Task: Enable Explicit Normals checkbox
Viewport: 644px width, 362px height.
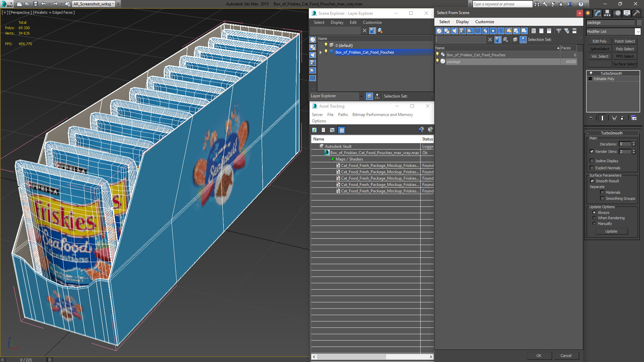Action: click(592, 168)
